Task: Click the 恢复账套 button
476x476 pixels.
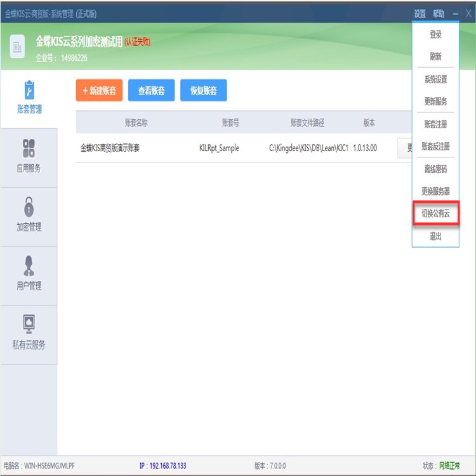Action: (203, 90)
